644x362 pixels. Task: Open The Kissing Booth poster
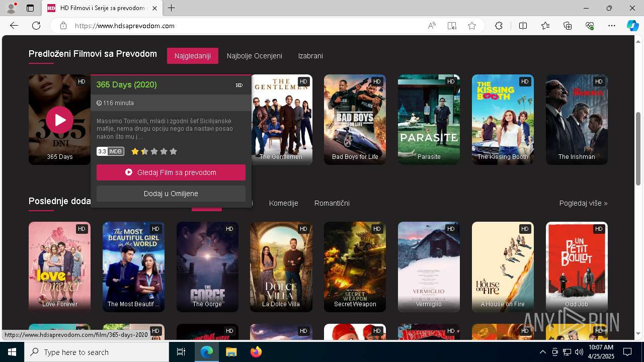(503, 120)
